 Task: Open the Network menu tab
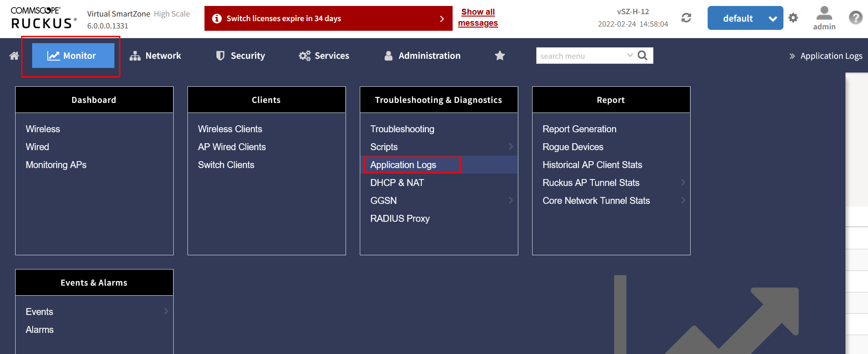click(155, 56)
